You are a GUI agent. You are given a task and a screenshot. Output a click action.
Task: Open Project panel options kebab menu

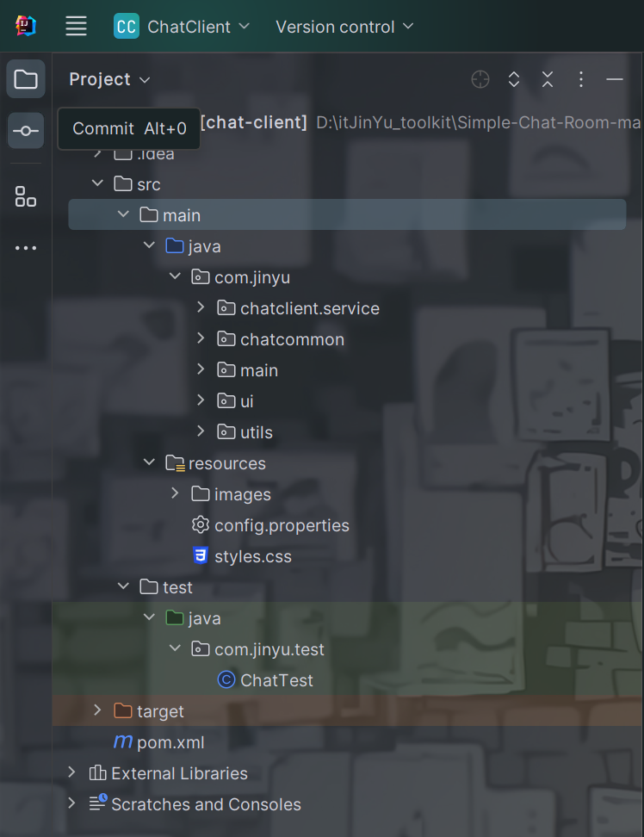[581, 80]
